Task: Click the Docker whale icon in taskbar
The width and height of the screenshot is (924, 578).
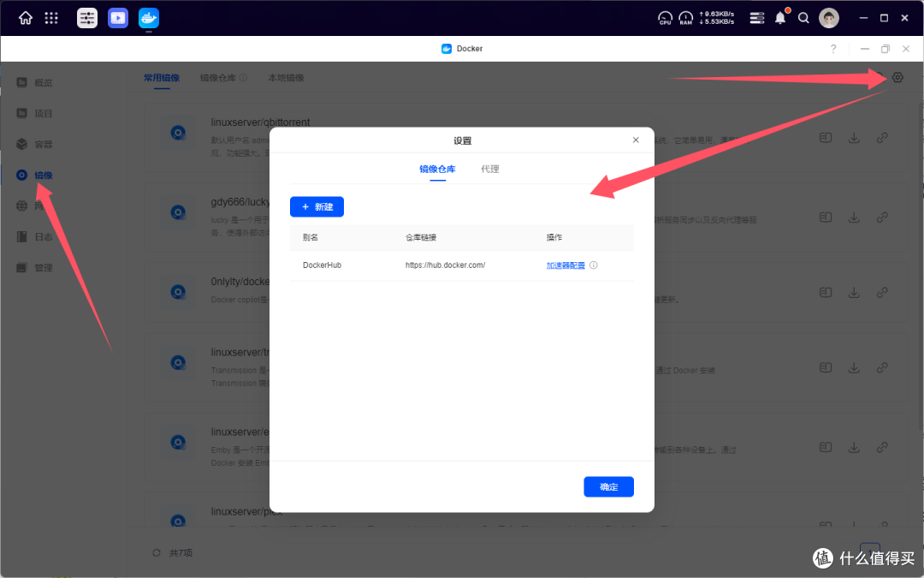Action: (149, 18)
